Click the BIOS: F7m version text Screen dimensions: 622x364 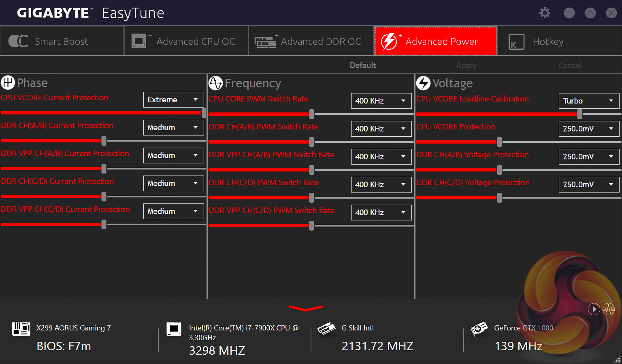point(64,346)
